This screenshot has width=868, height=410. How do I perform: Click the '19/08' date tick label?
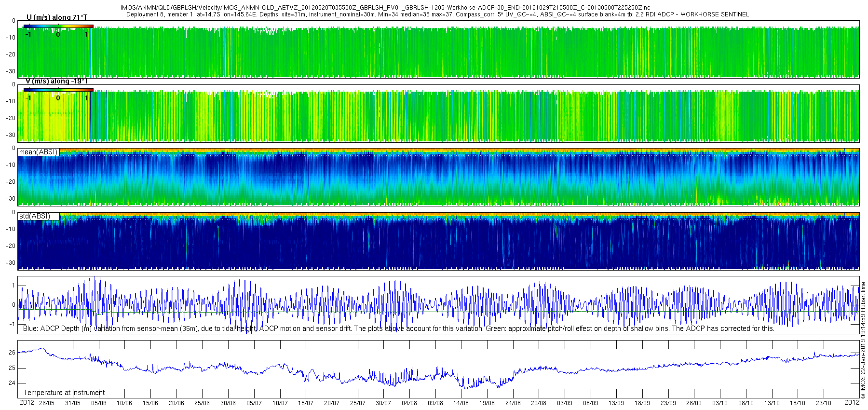(487, 403)
